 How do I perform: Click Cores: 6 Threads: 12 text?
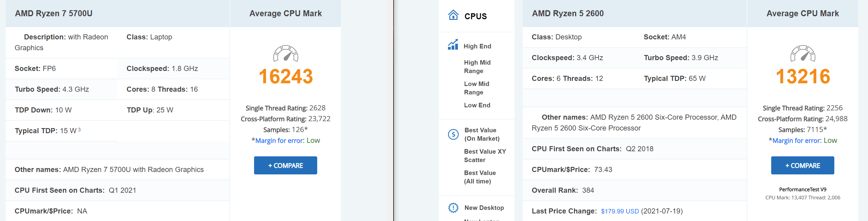click(x=567, y=78)
